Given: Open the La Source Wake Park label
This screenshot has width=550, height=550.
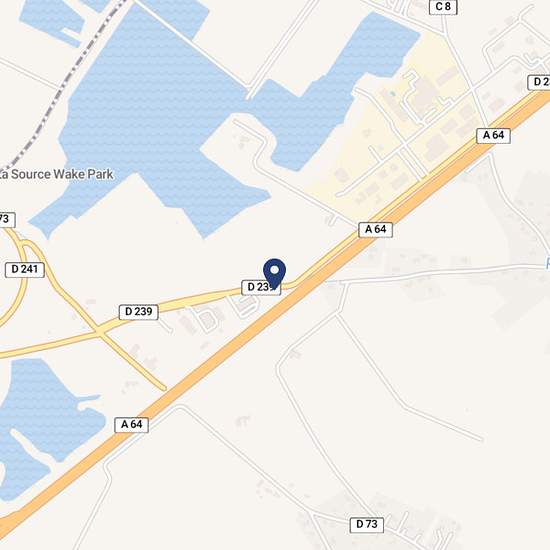Looking at the screenshot, I should point(56,174).
